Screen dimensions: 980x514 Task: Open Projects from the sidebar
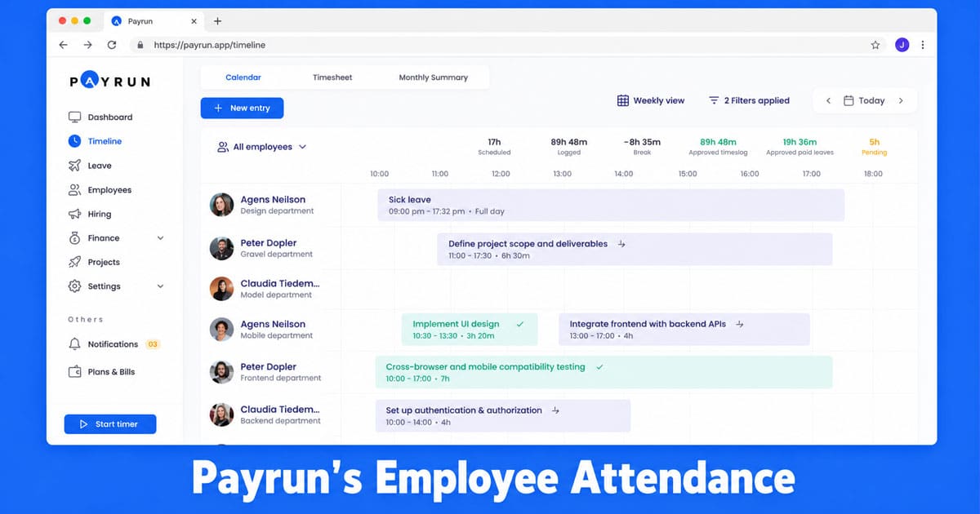104,262
